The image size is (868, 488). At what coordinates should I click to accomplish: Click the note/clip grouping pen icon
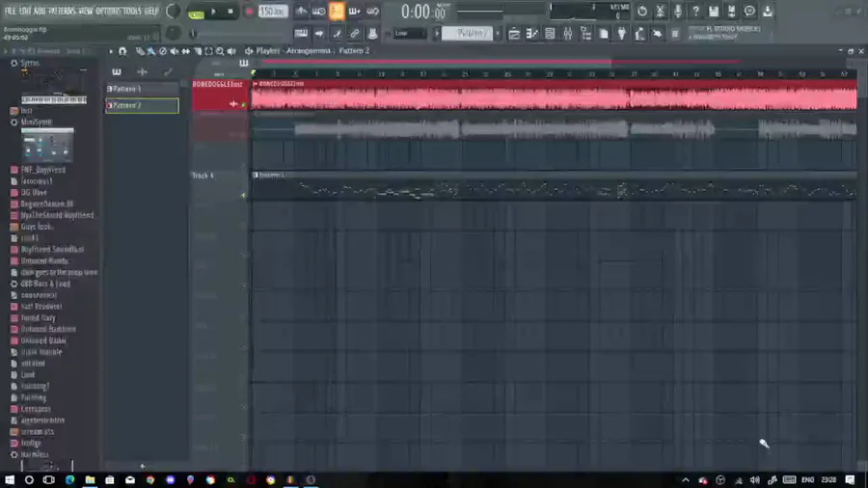point(337,34)
